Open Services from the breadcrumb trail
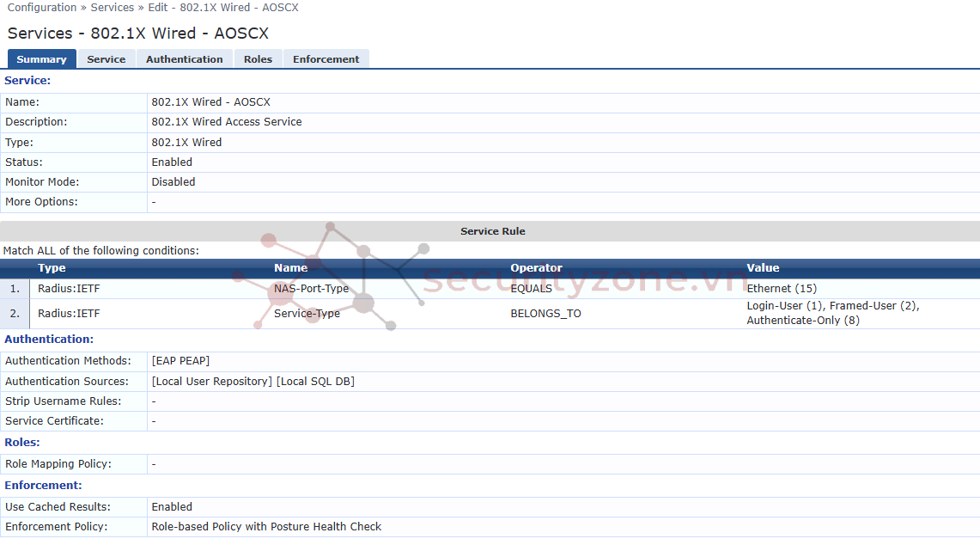 (x=112, y=7)
